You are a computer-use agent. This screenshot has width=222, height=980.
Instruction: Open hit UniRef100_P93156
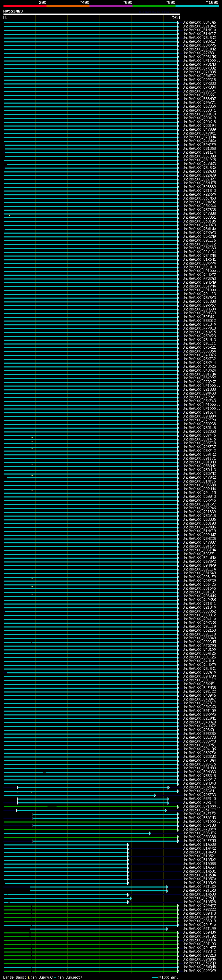click(199, 57)
